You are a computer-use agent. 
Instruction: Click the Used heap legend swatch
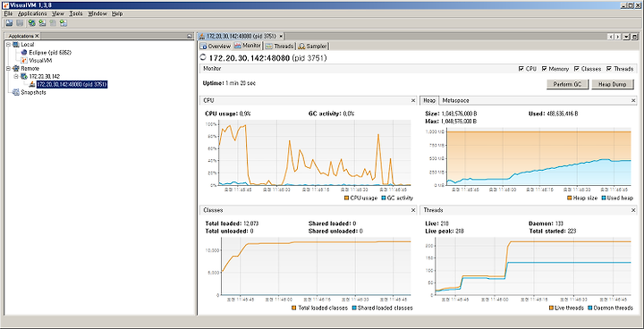click(x=604, y=198)
